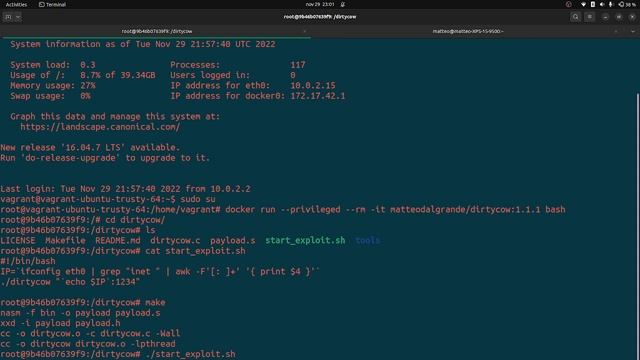Close the terminal window
Image resolution: width=640 pixels, height=360 pixels.
632,17
